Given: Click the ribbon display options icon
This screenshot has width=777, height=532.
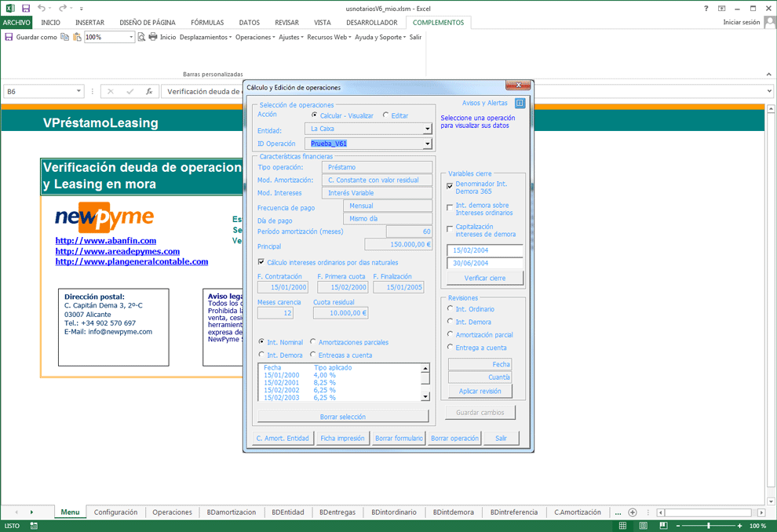Looking at the screenshot, I should tap(721, 9).
